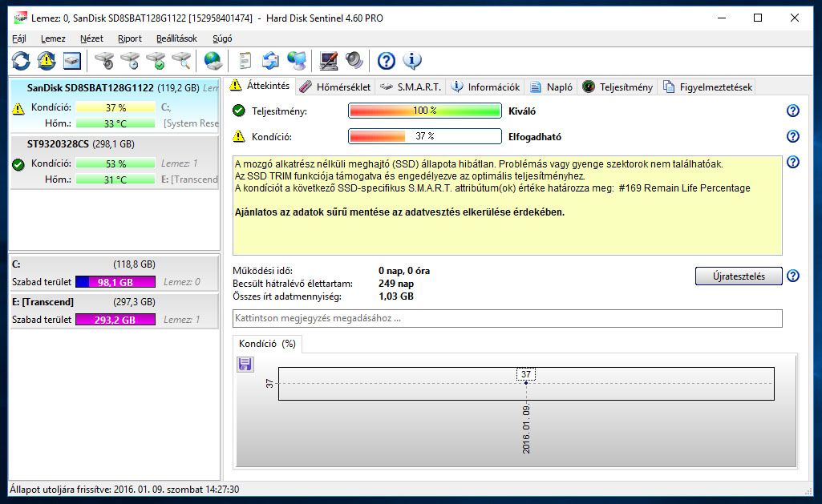Viewport: 822px width, 504px height.
Task: Open the Fájl menu
Action: pyautogui.click(x=19, y=38)
